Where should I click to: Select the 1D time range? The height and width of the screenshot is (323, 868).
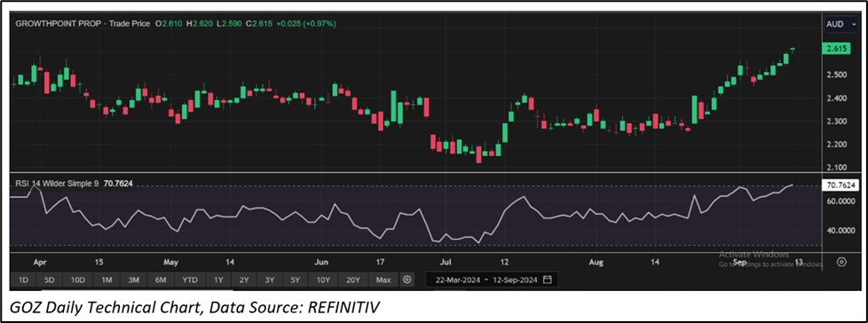pos(23,280)
